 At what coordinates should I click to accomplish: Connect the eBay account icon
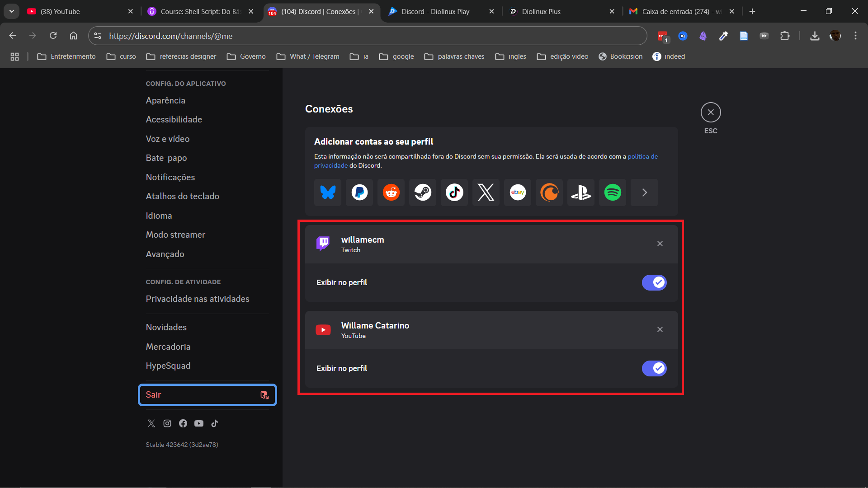[518, 192]
